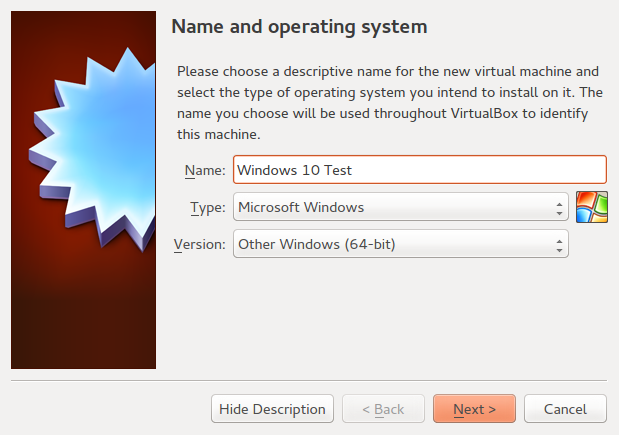Proceed with the Next button
The height and width of the screenshot is (435, 619).
(474, 409)
